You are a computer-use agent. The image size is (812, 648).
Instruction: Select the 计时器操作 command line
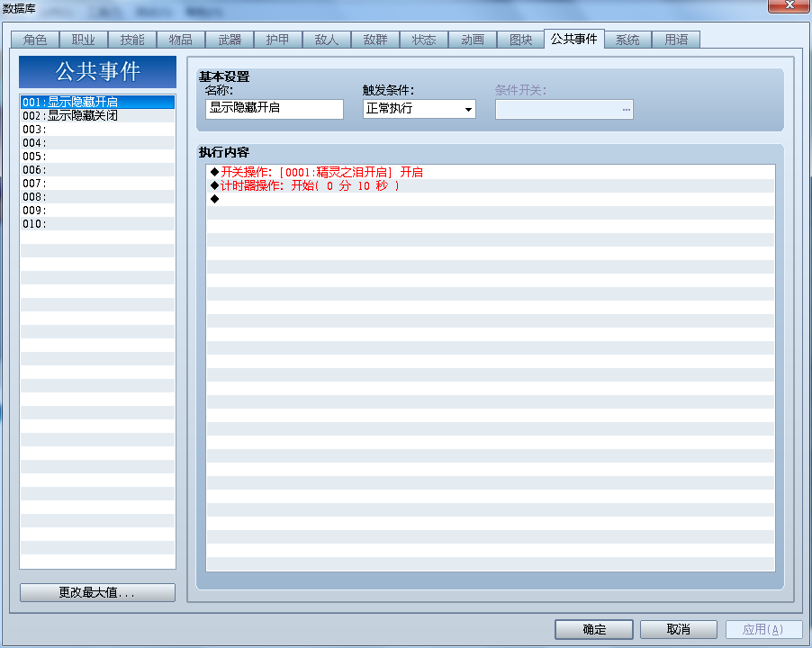click(491, 185)
